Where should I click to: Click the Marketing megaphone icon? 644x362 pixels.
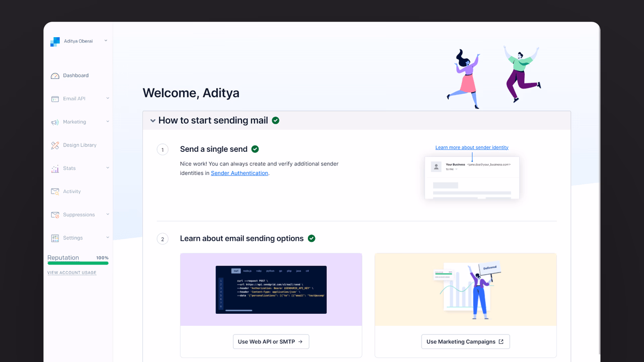[x=55, y=122]
